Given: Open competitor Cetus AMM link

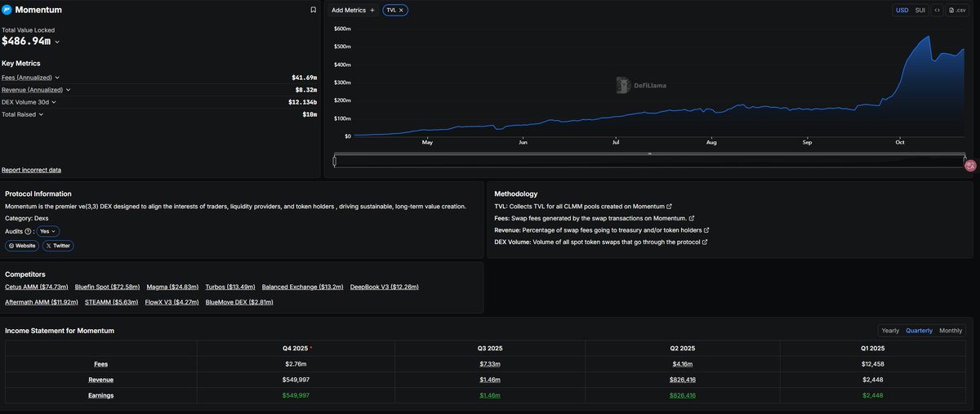Looking at the screenshot, I should (x=38, y=287).
